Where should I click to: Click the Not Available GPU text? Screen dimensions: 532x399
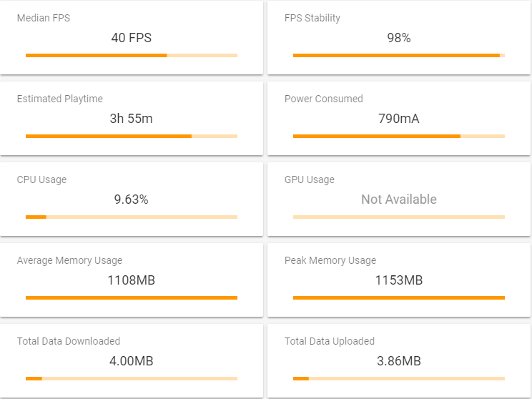pyautogui.click(x=399, y=199)
